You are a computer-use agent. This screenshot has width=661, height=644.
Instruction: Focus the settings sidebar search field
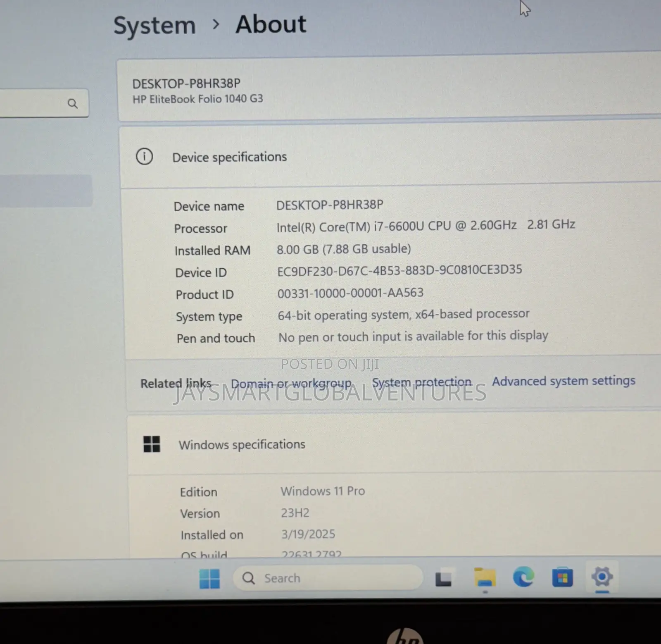[x=43, y=103]
